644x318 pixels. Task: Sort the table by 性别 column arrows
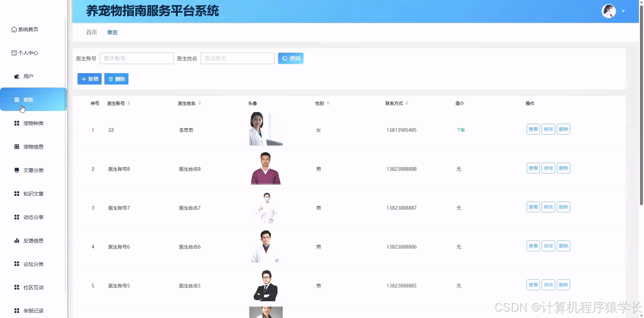click(x=328, y=103)
